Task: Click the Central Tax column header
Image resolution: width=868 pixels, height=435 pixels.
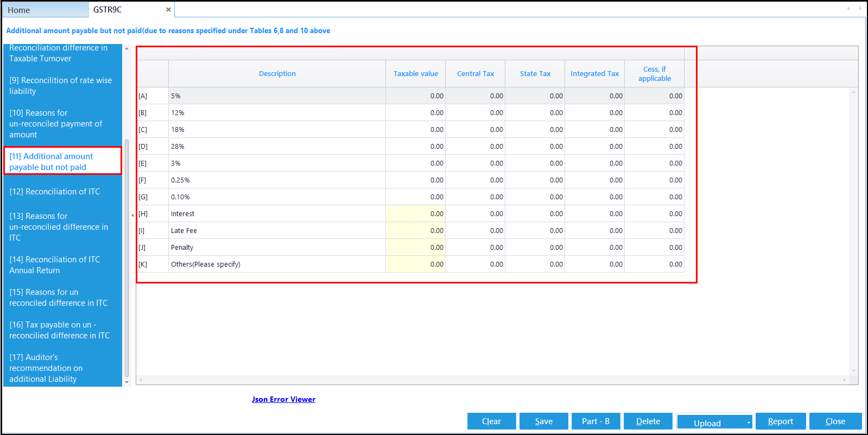Action: coord(476,73)
